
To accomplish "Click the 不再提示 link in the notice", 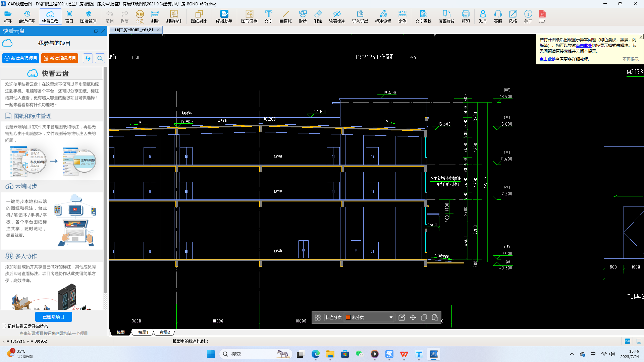I will pyautogui.click(x=631, y=59).
